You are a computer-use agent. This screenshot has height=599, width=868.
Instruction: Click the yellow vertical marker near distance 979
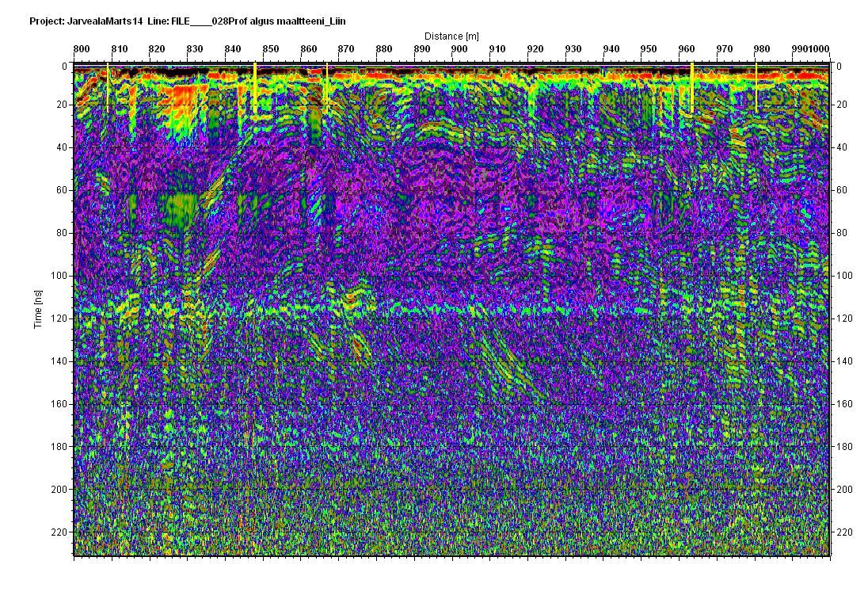click(x=756, y=87)
